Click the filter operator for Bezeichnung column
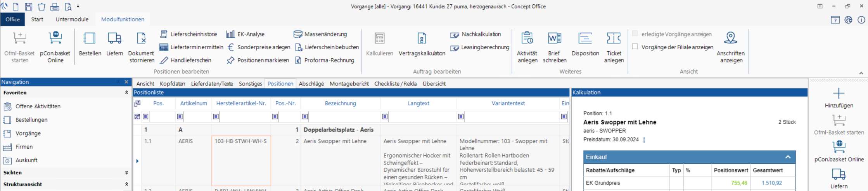 point(305,116)
